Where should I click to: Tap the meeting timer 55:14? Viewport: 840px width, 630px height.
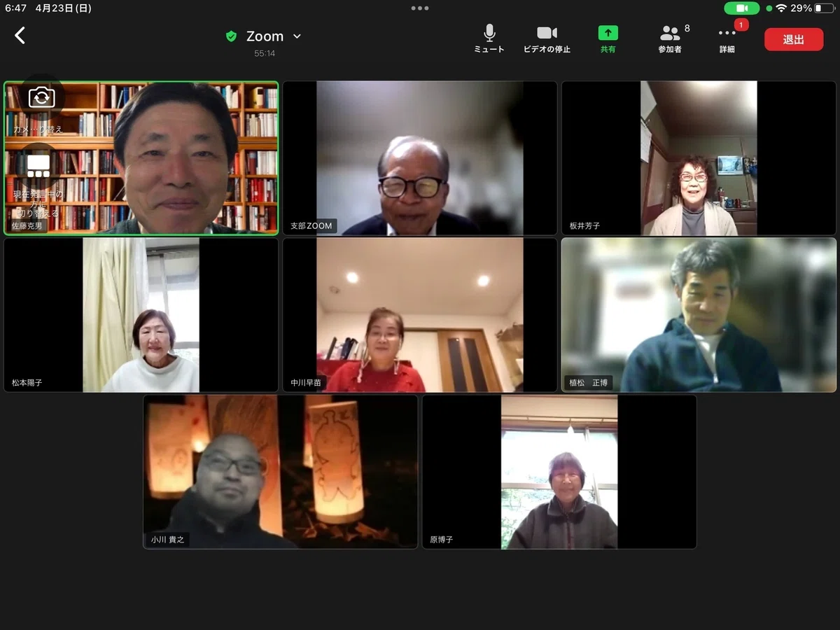tap(265, 53)
